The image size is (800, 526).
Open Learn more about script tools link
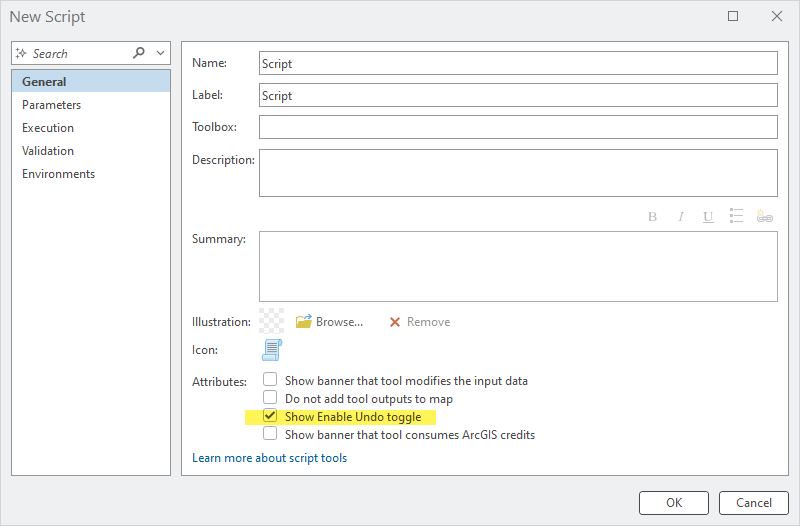pos(269,458)
